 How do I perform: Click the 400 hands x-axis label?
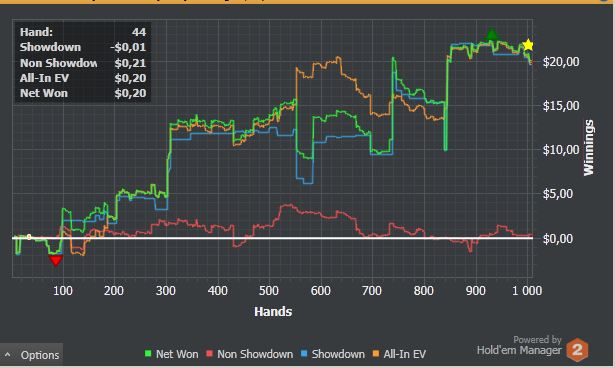(x=218, y=291)
